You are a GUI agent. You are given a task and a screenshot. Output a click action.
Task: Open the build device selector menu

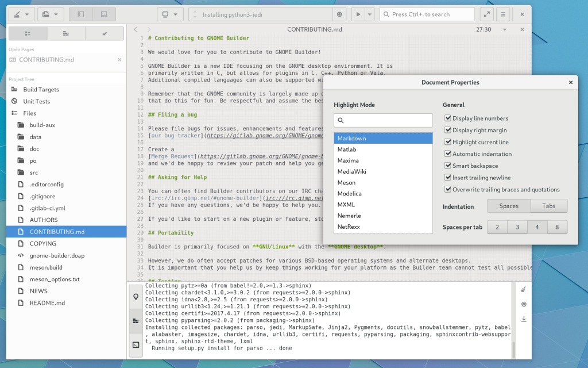pyautogui.click(x=170, y=14)
